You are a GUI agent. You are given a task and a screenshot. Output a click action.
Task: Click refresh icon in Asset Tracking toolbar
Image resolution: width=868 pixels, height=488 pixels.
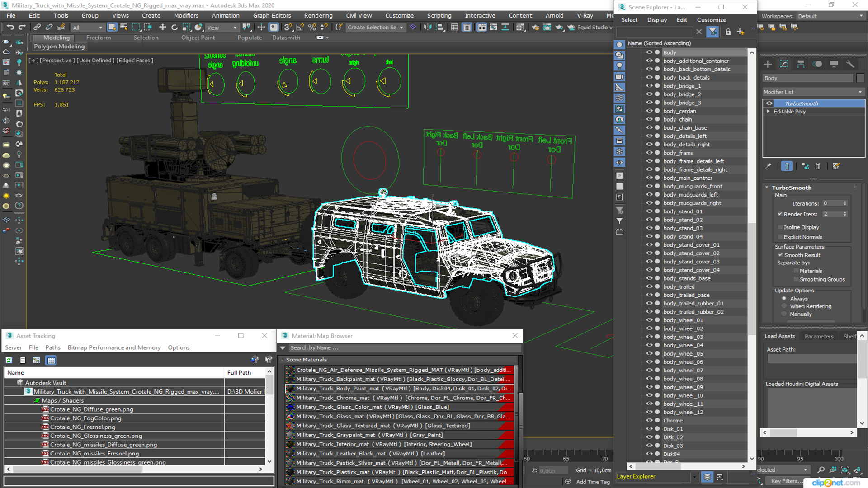click(x=9, y=360)
